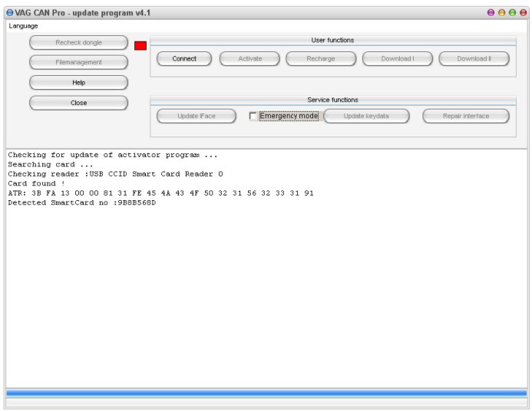Click the ATR hex string line

[160, 193]
